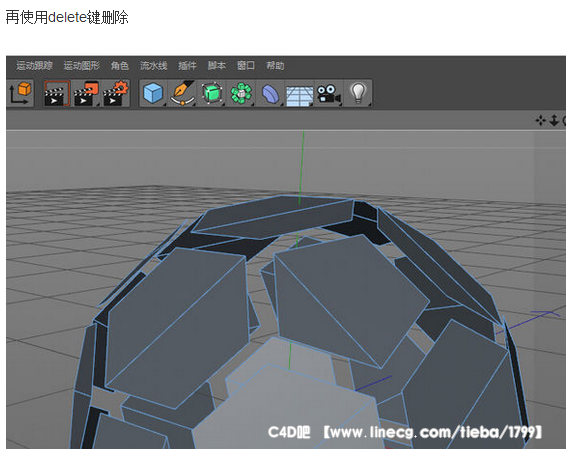
Task: Open the 插件 menu
Action: (187, 66)
